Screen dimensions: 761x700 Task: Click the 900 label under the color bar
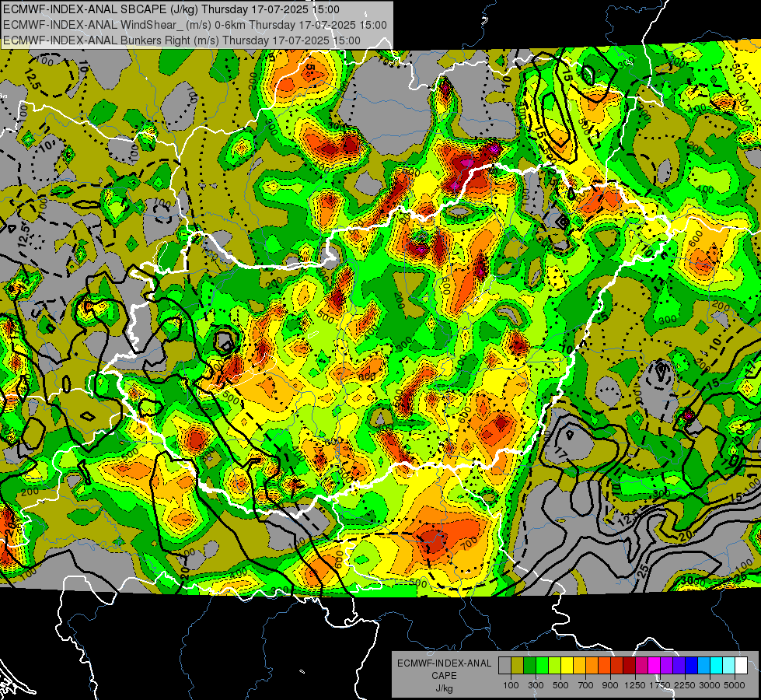coord(610,685)
